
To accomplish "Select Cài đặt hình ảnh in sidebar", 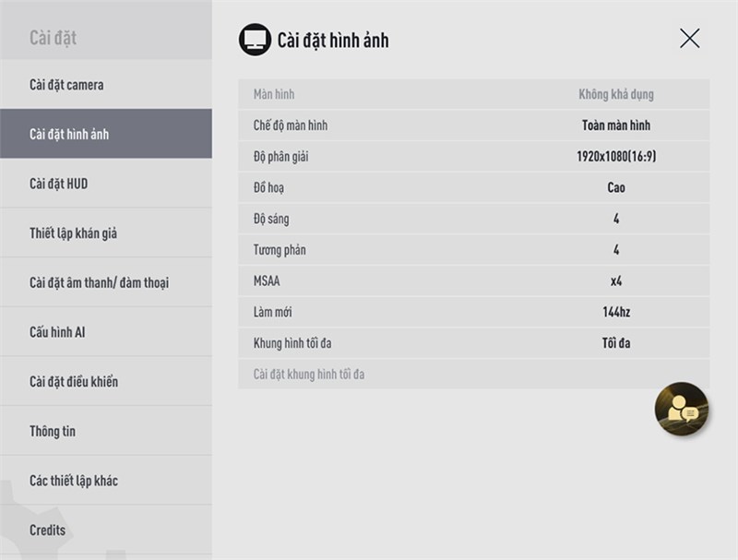I will [106, 134].
